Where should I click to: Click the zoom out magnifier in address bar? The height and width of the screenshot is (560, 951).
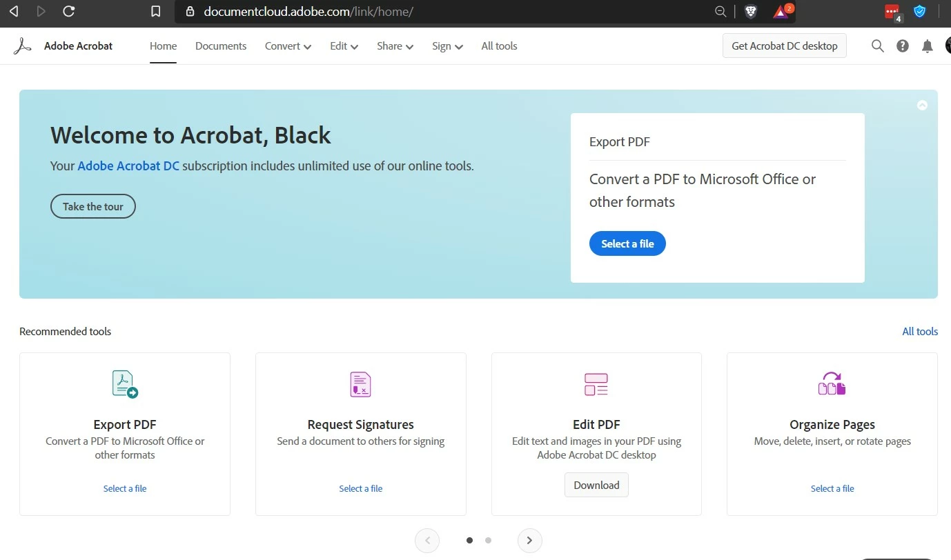tap(720, 11)
